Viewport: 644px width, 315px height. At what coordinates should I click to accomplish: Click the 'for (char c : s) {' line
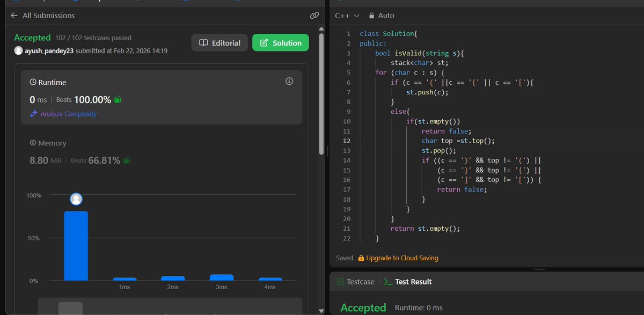[411, 72]
